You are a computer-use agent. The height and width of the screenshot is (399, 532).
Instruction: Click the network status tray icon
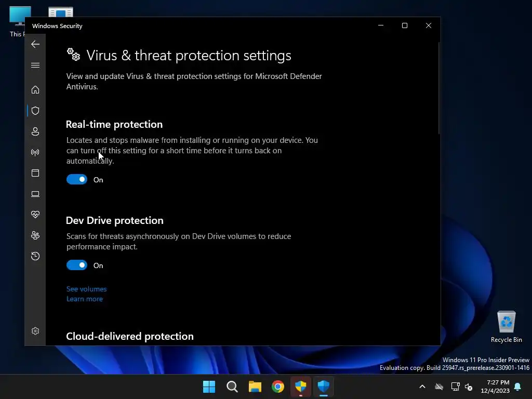pos(455,387)
